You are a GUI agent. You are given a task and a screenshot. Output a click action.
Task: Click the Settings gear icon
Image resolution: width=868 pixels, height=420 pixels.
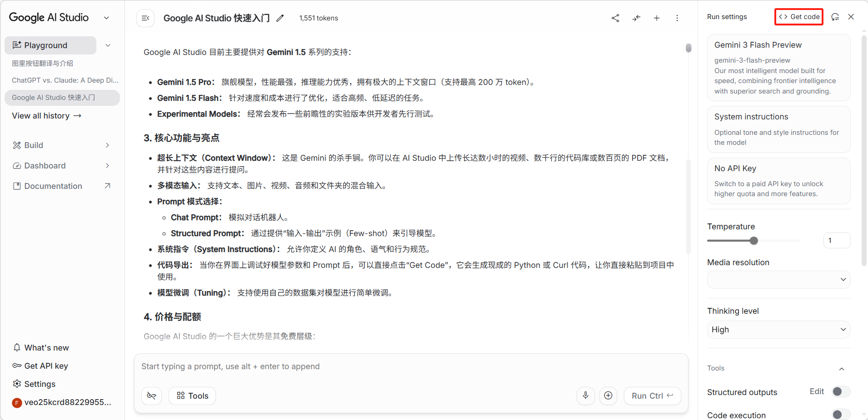[x=17, y=384]
